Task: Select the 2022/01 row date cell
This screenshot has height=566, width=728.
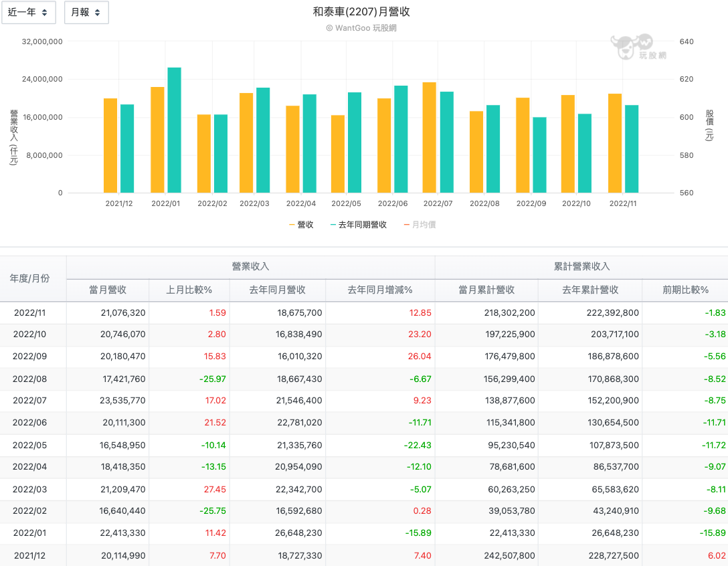Action: click(x=29, y=533)
